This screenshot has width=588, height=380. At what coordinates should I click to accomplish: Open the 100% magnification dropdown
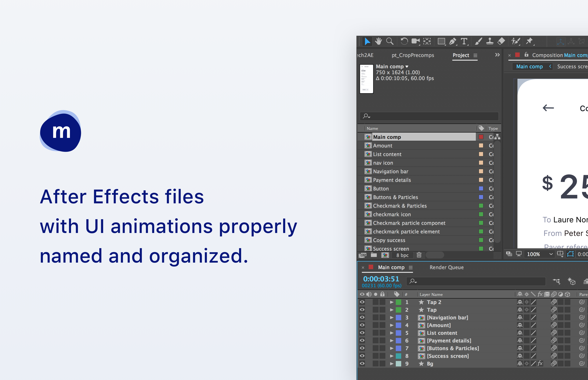[540, 254]
